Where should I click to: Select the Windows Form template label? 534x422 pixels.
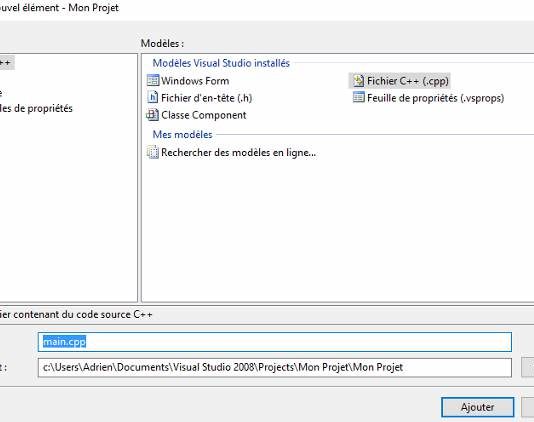[x=195, y=81]
